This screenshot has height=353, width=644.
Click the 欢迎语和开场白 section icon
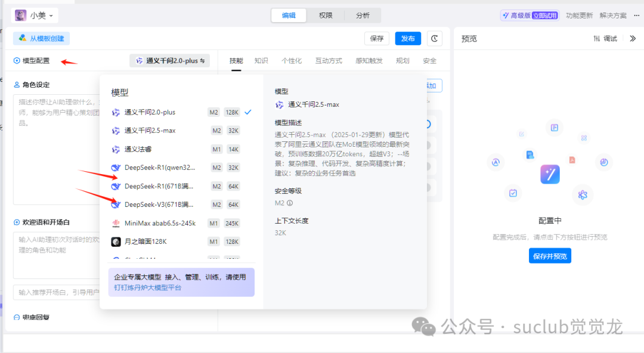[x=17, y=222]
